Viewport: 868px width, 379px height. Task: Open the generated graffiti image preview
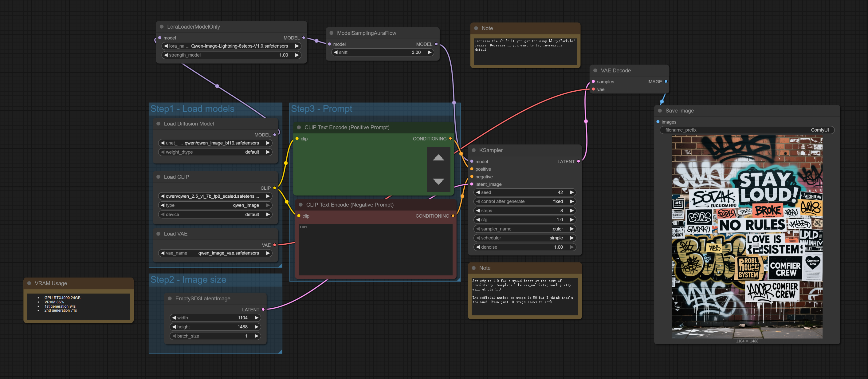pos(747,237)
